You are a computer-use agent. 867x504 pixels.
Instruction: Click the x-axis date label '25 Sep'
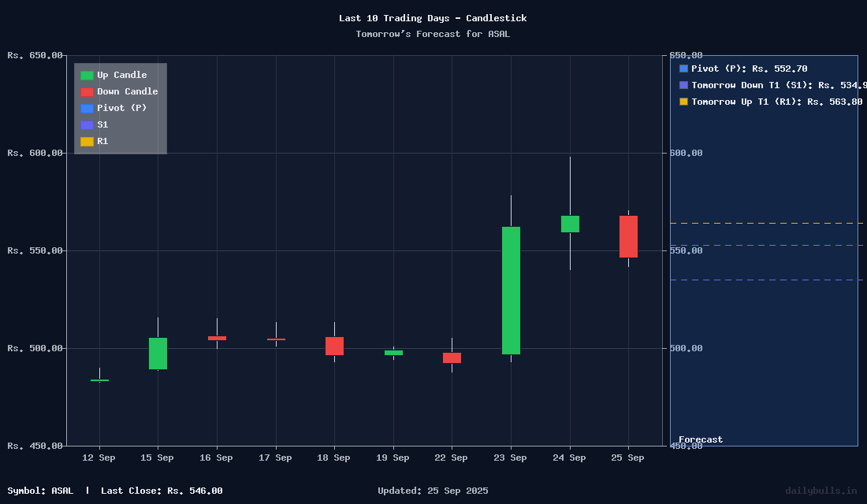tap(627, 458)
